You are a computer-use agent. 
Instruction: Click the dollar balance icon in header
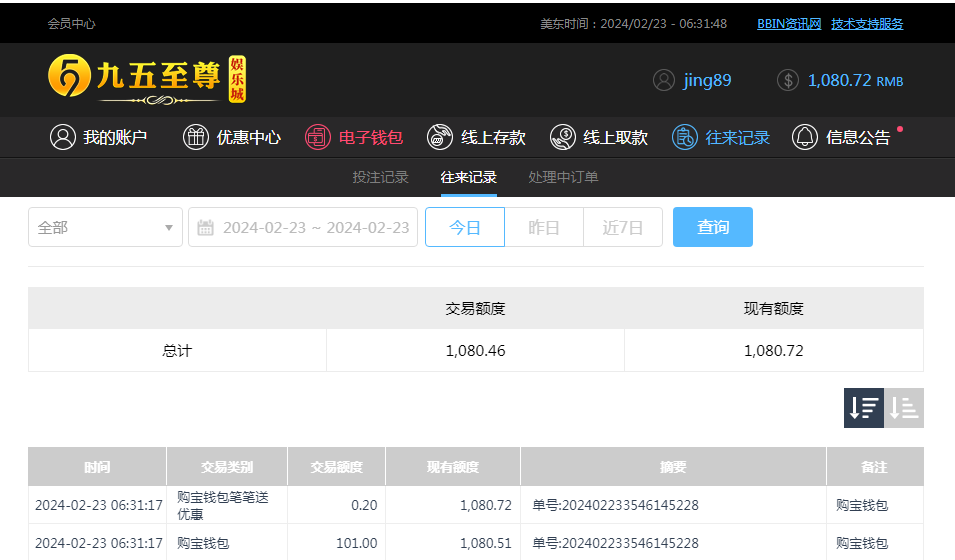coord(788,80)
